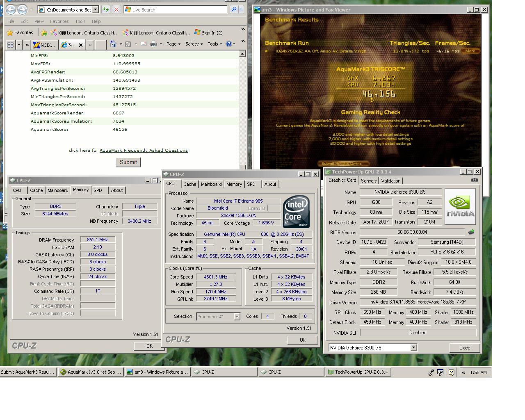Viewport: 525px width, 420px height.
Task: Stop loading with the red X icon
Action: coord(116,9)
